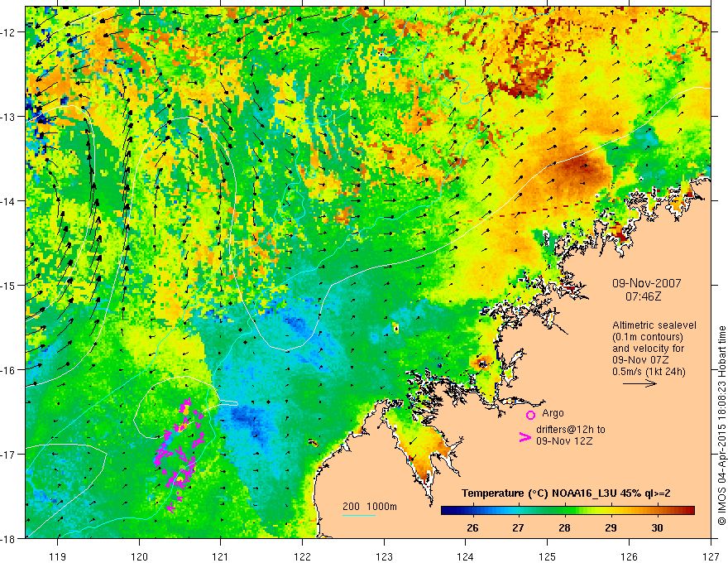Image resolution: width=728 pixels, height=563 pixels.
Task: Click the magenta Argo circle legend symbol
Action: 530,415
